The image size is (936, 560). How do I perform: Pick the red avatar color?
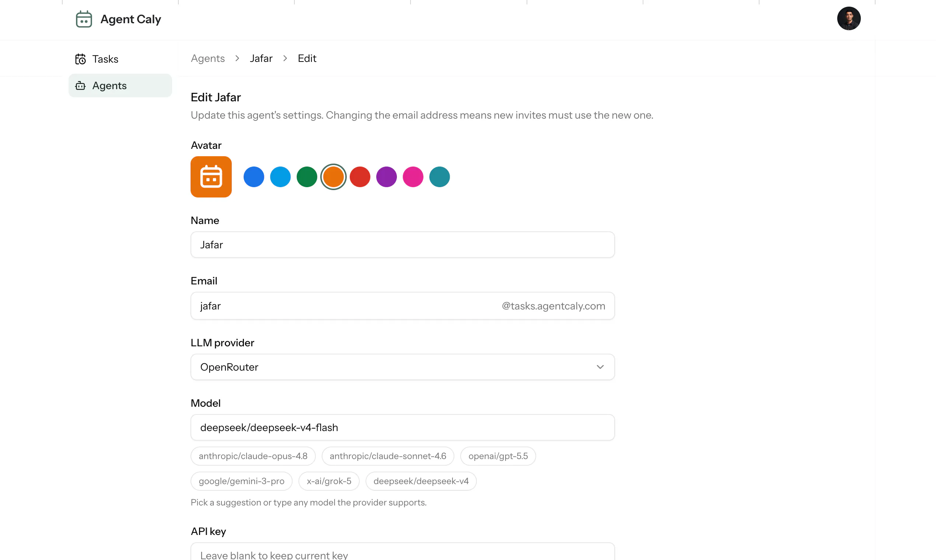(x=360, y=177)
